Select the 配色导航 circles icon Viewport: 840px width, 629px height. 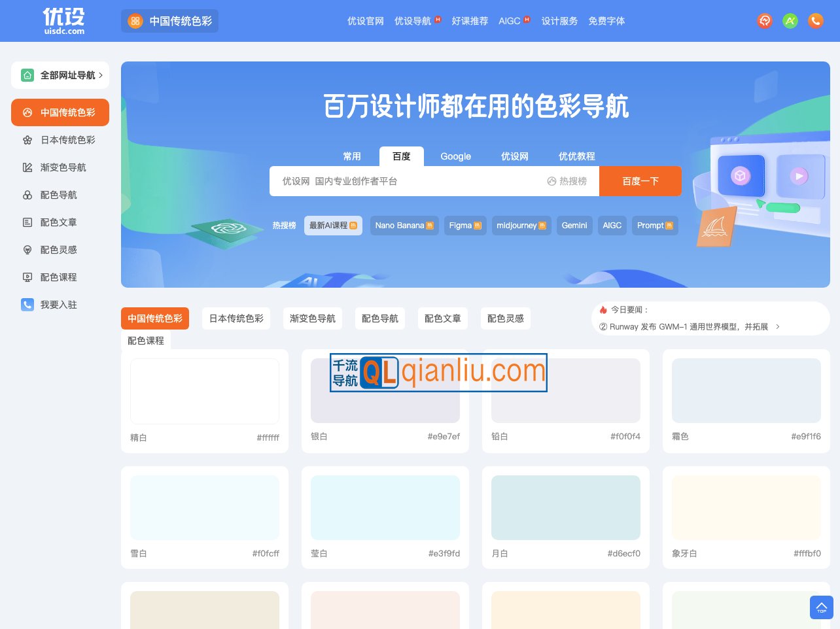pyautogui.click(x=27, y=195)
